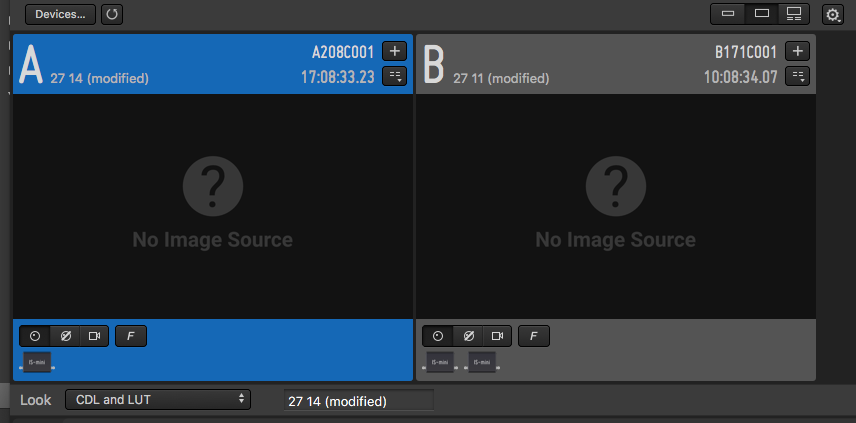Click the look name field '27 14 (modified)'
This screenshot has height=423, width=856.
pos(358,401)
